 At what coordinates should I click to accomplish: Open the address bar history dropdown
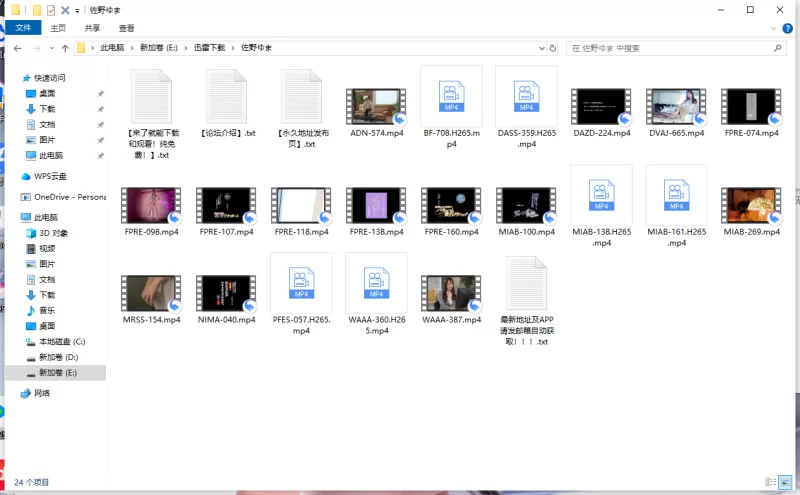click(541, 48)
